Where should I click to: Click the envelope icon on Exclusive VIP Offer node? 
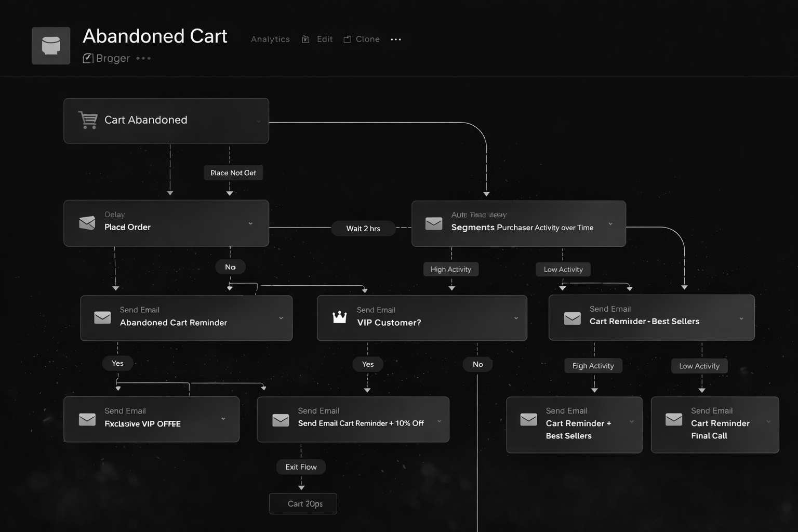click(87, 419)
